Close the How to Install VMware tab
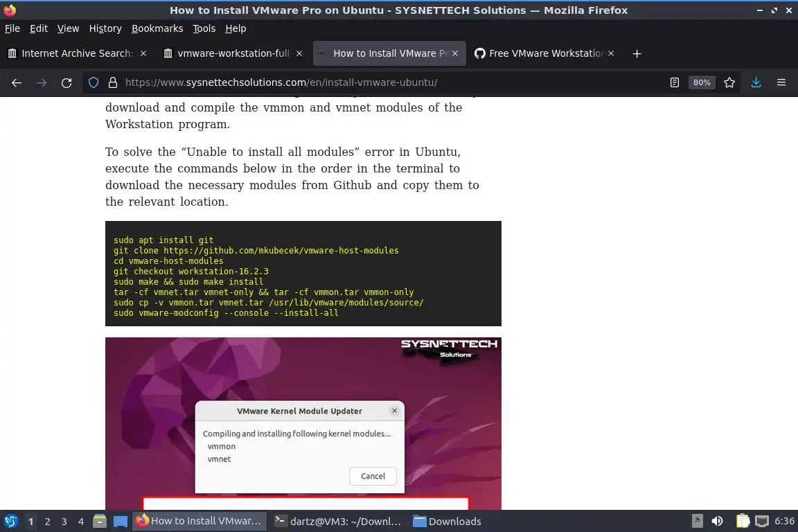 pos(455,53)
